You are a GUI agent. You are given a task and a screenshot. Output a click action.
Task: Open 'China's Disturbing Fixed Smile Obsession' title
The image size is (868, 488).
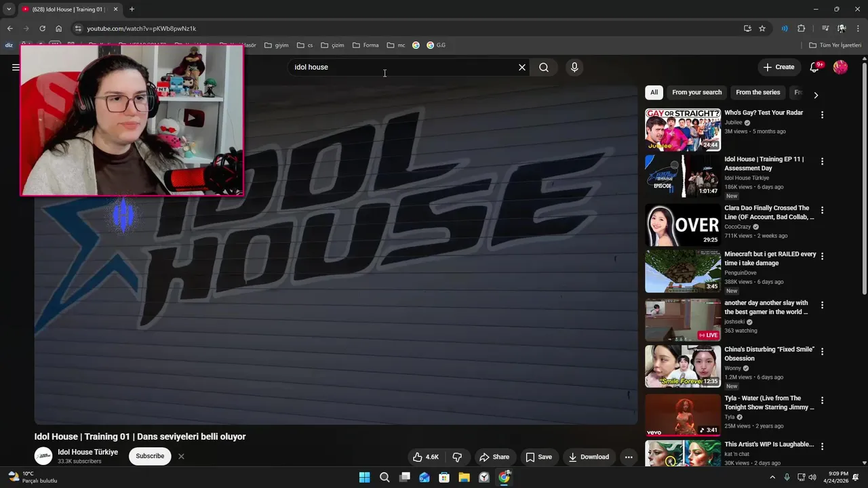click(769, 354)
